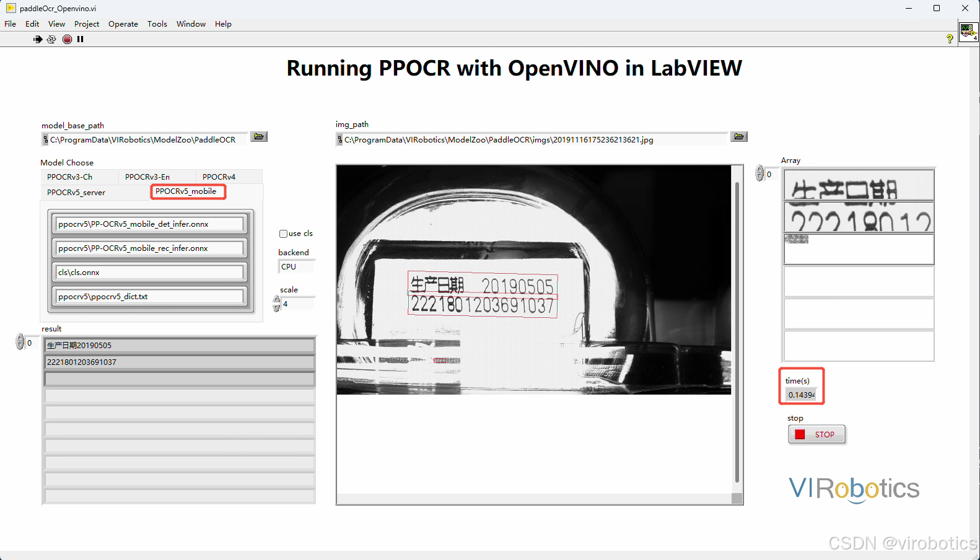The height and width of the screenshot is (560, 980).
Task: Click the STOP button
Action: coord(816,435)
